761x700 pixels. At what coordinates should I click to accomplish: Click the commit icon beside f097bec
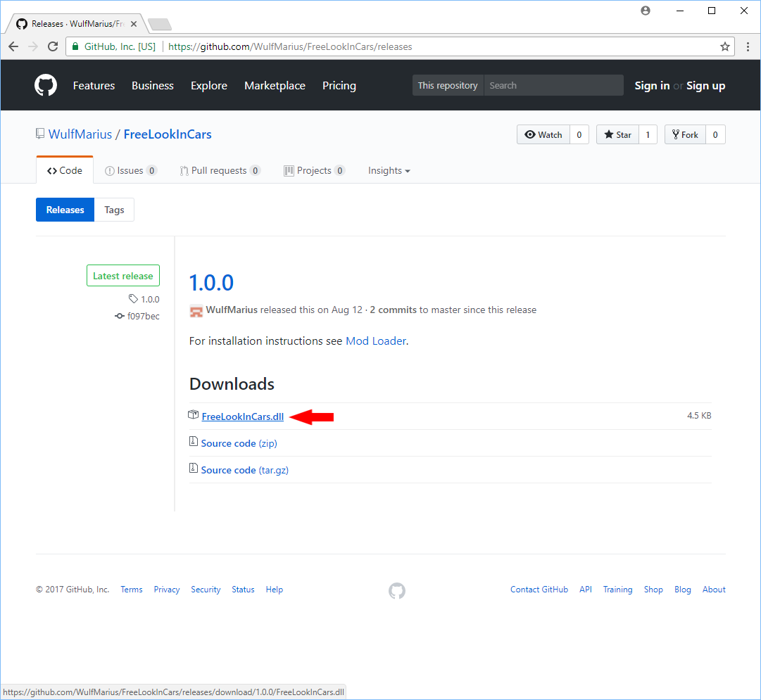click(120, 317)
